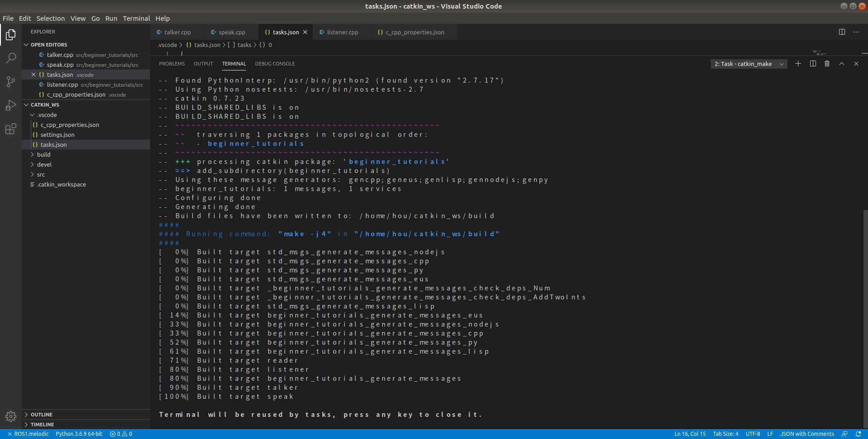The image size is (868, 439).
Task: Change LF end of line sequence
Action: pyautogui.click(x=770, y=434)
